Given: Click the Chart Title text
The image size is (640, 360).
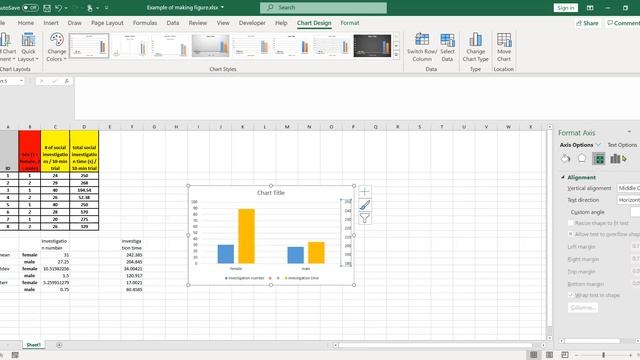Looking at the screenshot, I should pyautogui.click(x=271, y=193).
